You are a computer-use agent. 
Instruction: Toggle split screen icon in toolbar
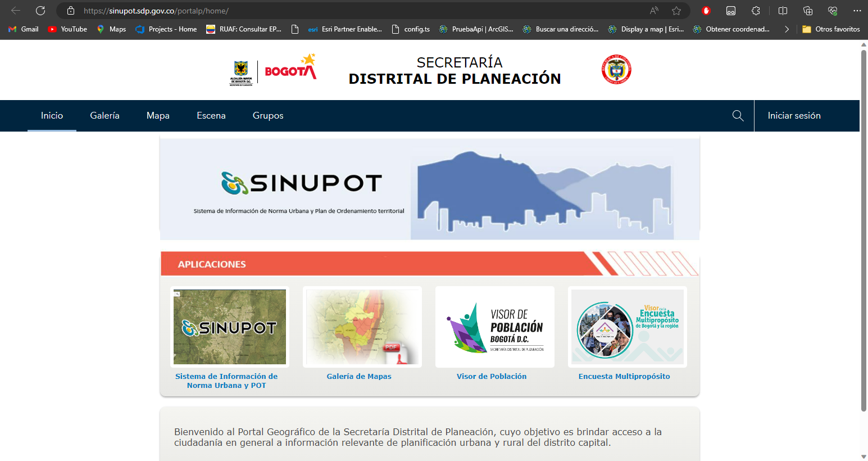click(x=783, y=11)
